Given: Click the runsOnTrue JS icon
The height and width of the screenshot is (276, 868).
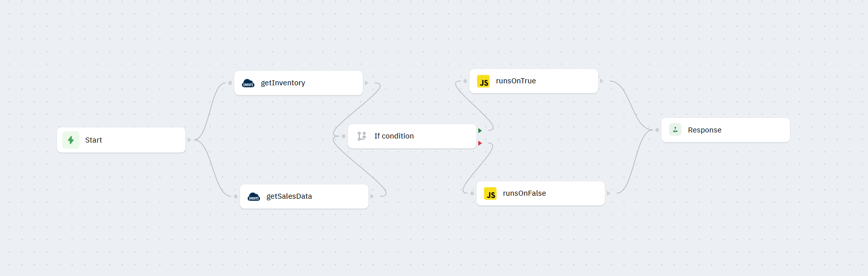Looking at the screenshot, I should [483, 82].
